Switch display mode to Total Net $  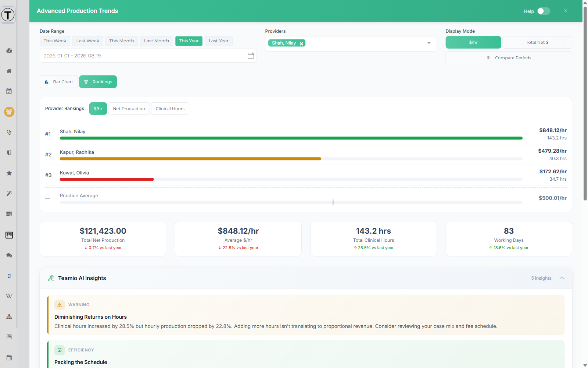(x=537, y=42)
